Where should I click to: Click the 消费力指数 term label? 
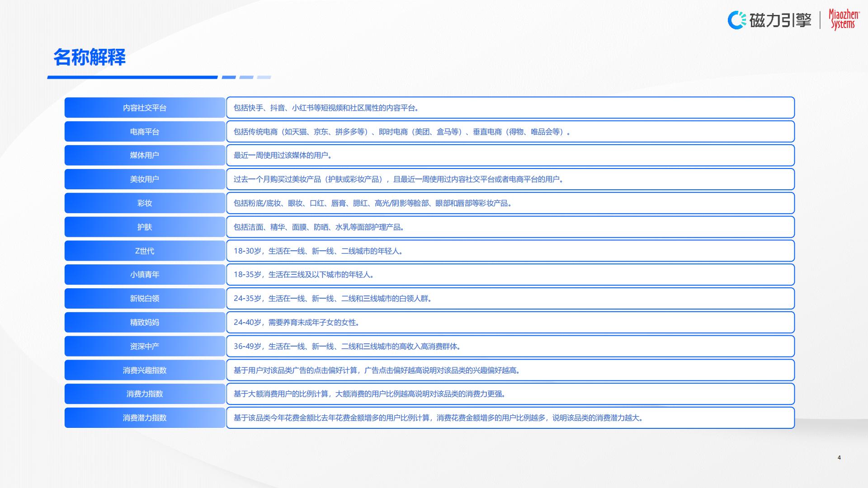[x=145, y=394]
